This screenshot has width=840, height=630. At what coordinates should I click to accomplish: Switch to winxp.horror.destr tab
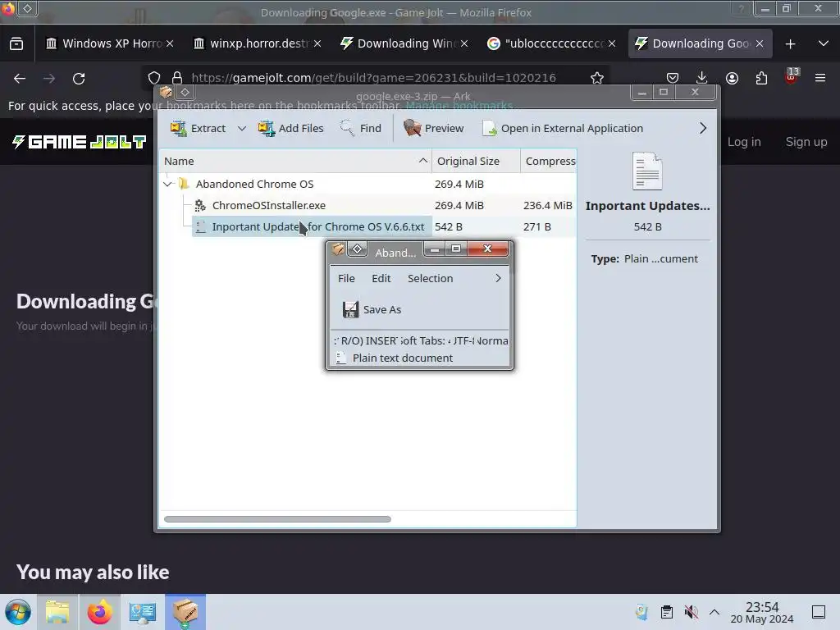point(258,43)
